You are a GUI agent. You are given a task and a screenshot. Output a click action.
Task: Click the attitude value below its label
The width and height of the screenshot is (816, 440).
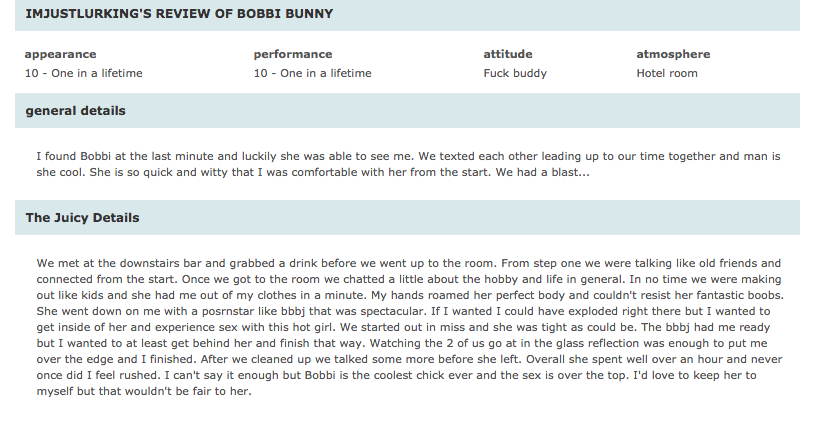point(515,73)
